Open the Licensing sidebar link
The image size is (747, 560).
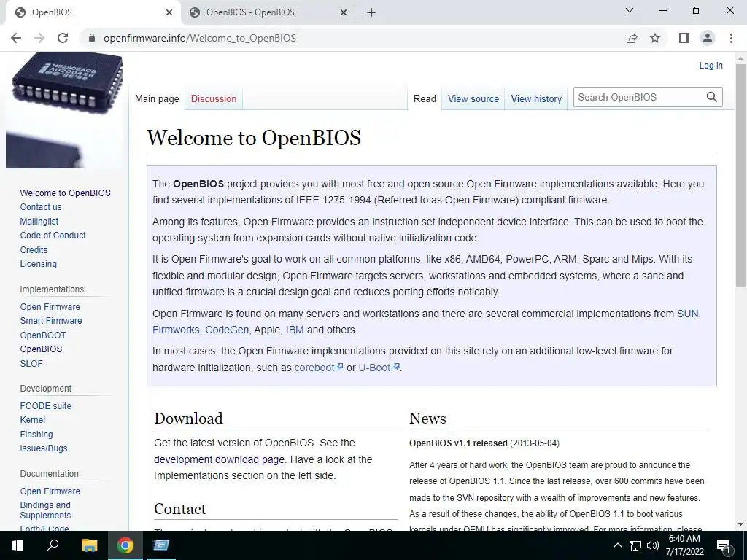coord(38,263)
